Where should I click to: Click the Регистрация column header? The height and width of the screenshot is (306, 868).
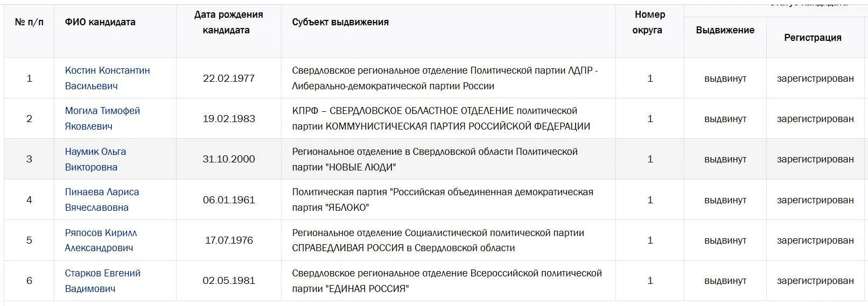coord(813,38)
